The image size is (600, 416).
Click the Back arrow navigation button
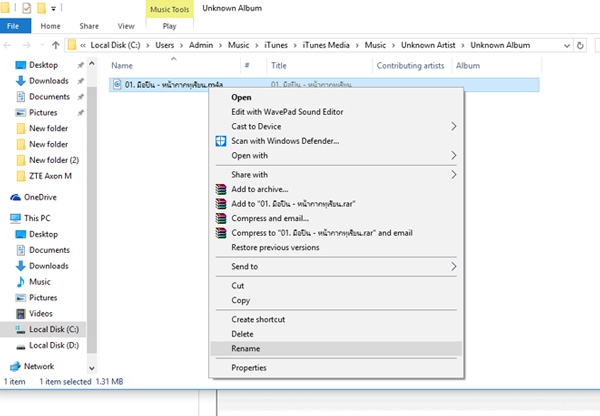click(7, 46)
